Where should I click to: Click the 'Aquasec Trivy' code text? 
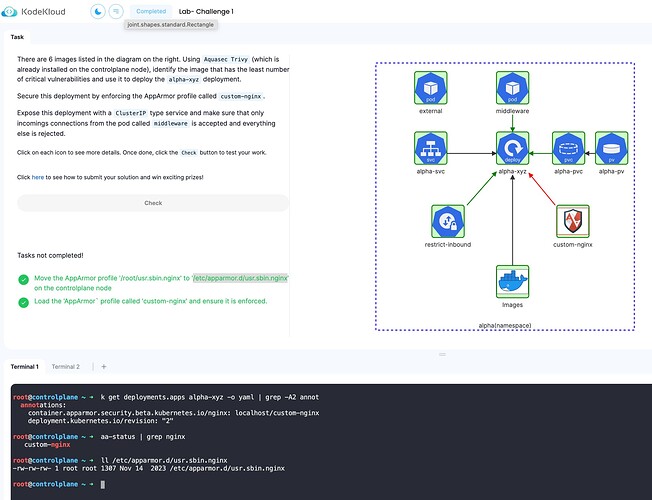(x=226, y=59)
